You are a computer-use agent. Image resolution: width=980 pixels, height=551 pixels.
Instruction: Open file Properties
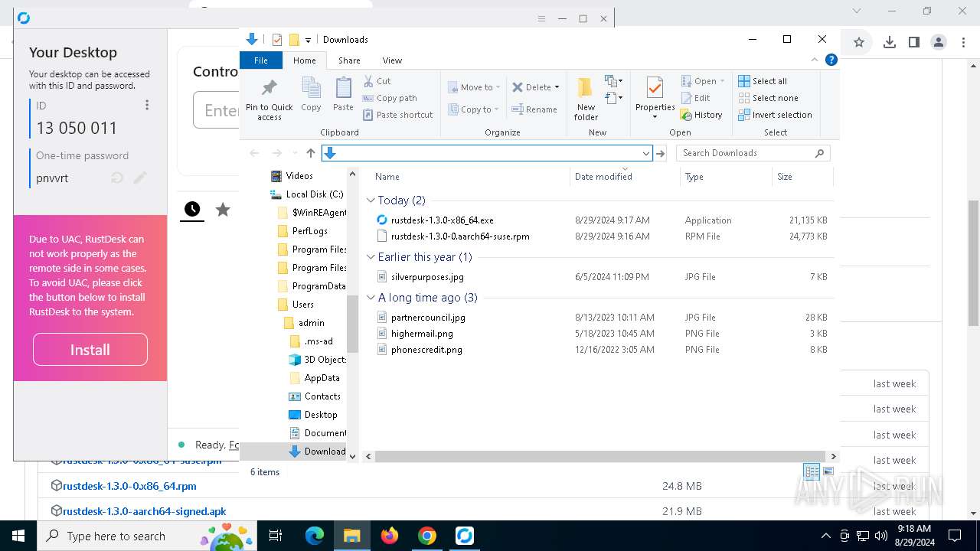coord(655,99)
